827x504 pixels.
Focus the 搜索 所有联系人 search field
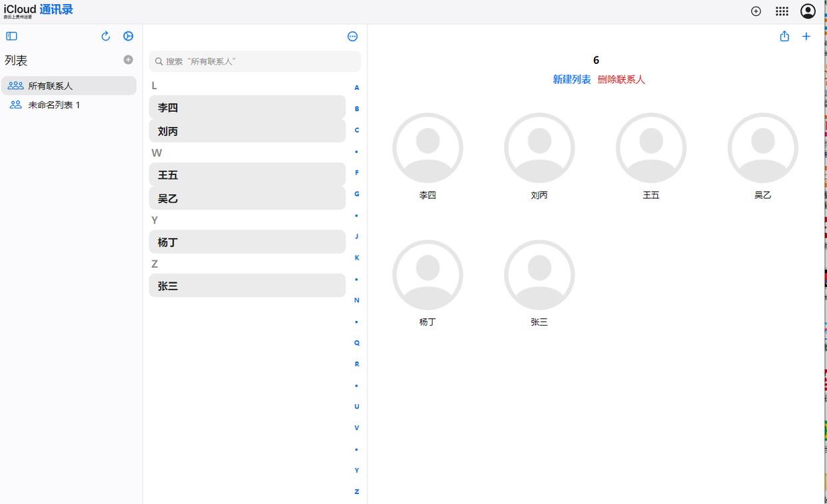click(x=255, y=61)
